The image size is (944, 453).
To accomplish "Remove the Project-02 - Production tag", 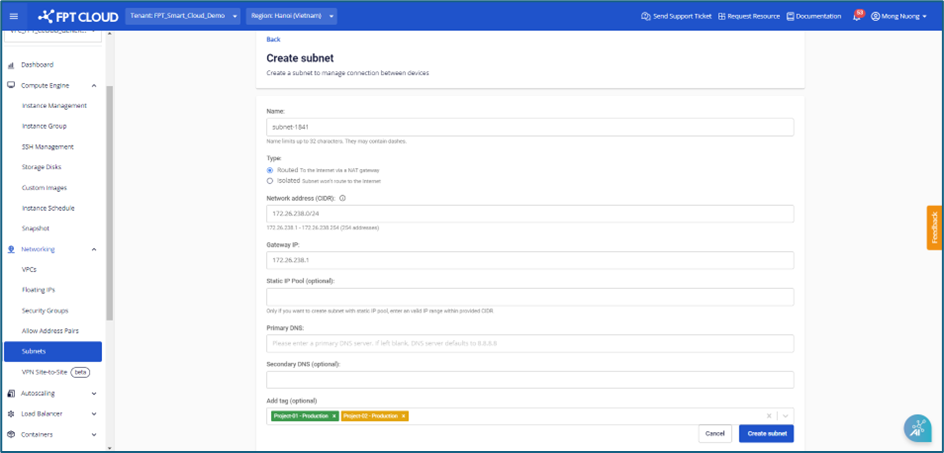I will (x=404, y=416).
